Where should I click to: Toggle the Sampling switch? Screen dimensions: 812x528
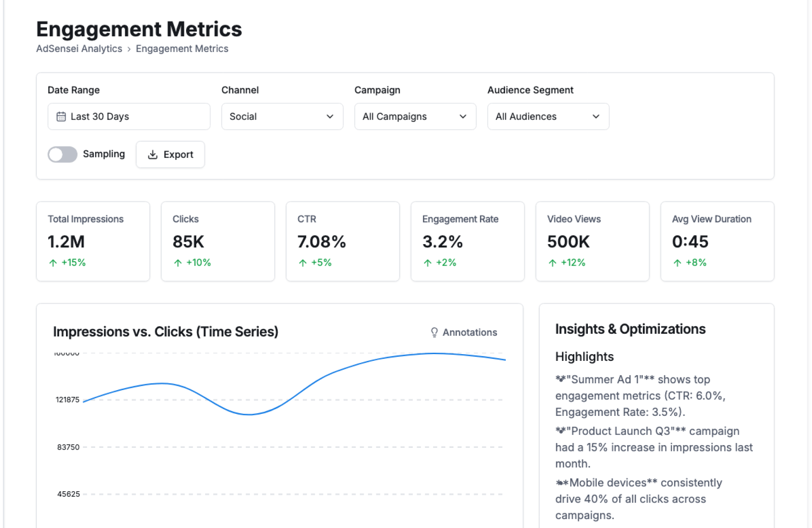click(x=63, y=154)
